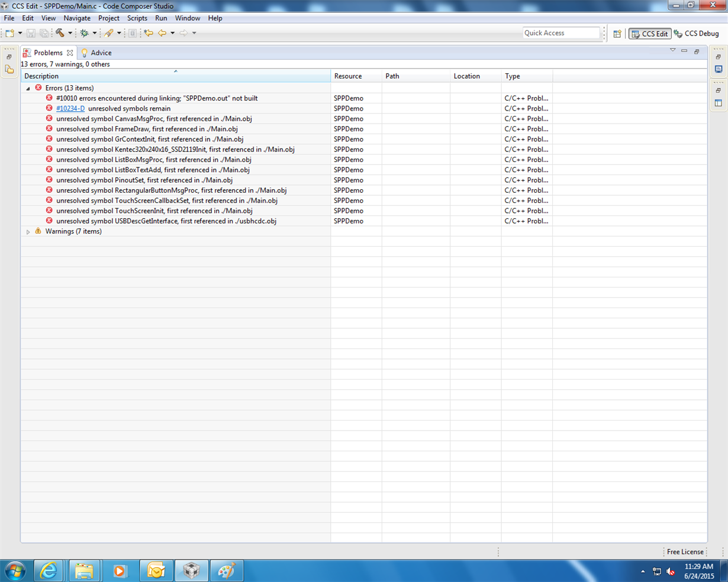Minimize the Problems view panel
The height and width of the screenshot is (582, 728).
(684, 51)
